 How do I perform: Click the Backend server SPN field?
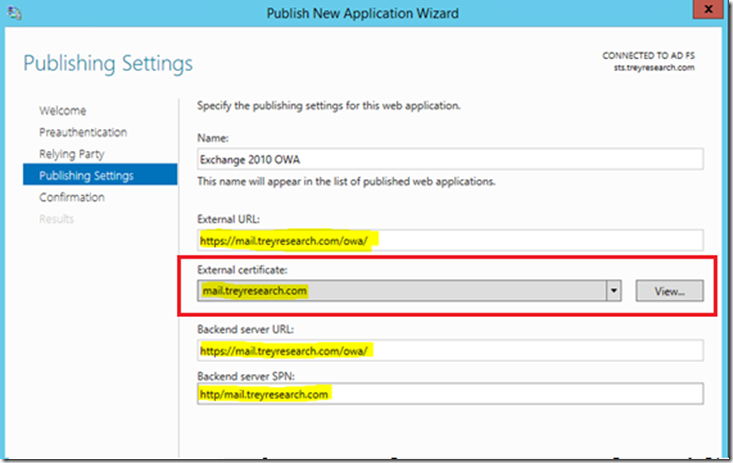point(450,394)
